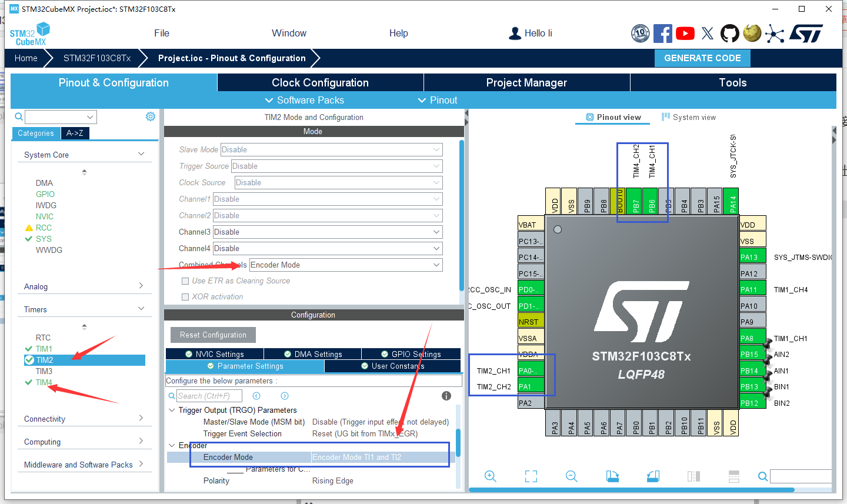Open the Channel4 dropdown

[x=328, y=249]
